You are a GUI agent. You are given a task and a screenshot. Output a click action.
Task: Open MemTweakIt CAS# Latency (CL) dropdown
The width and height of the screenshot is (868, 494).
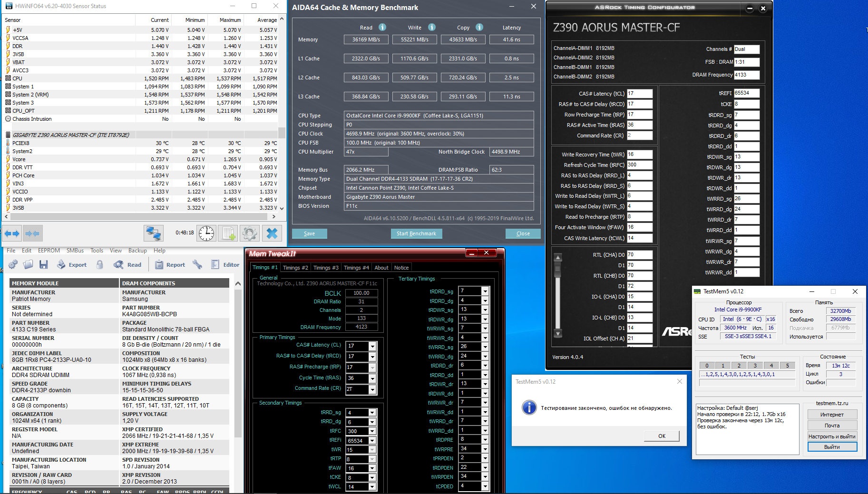click(x=372, y=346)
